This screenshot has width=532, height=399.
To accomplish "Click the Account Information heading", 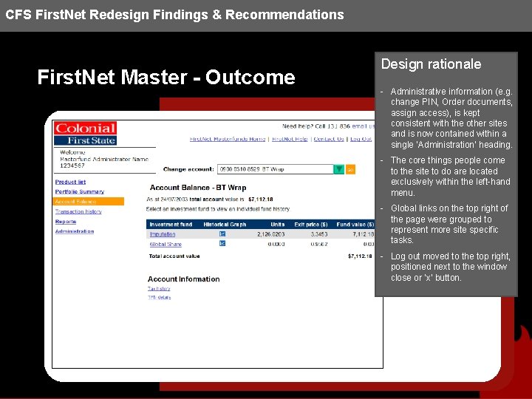I will [183, 279].
